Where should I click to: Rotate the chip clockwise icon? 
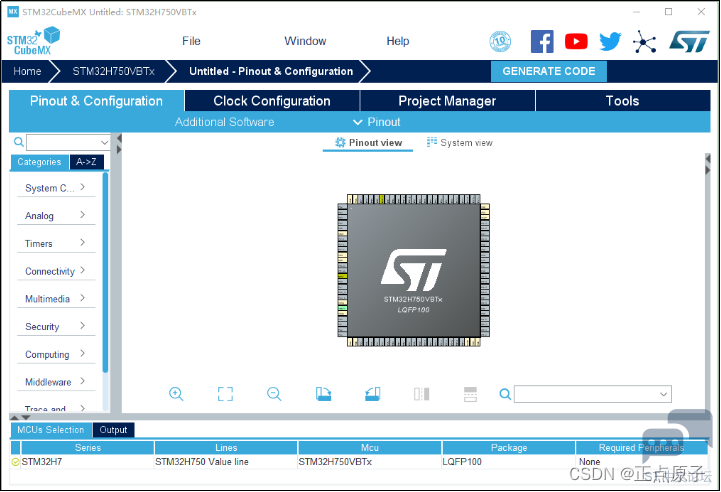(323, 394)
